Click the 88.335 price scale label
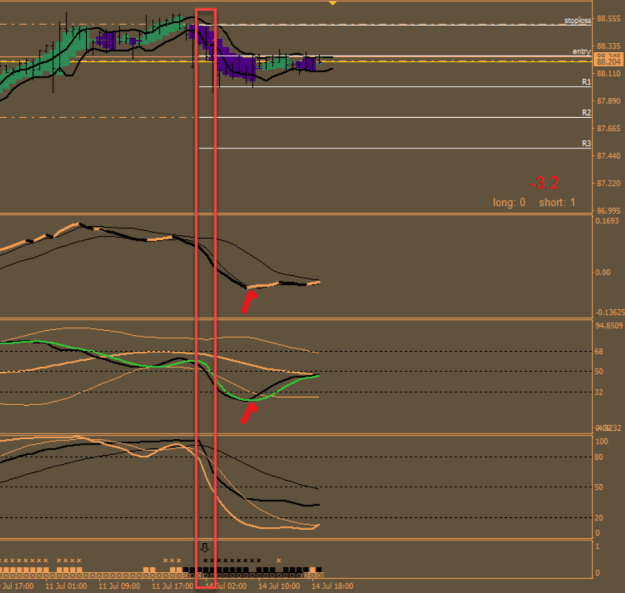The height and width of the screenshot is (593, 625). 609,46
